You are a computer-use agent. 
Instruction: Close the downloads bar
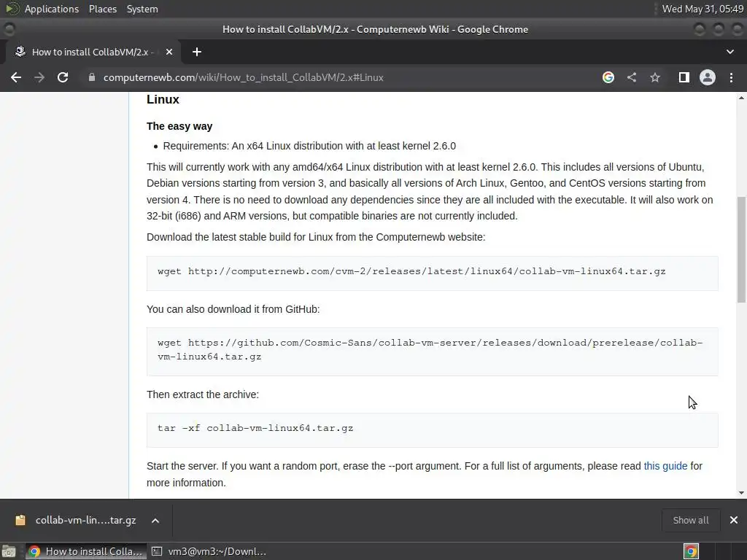tap(734, 520)
